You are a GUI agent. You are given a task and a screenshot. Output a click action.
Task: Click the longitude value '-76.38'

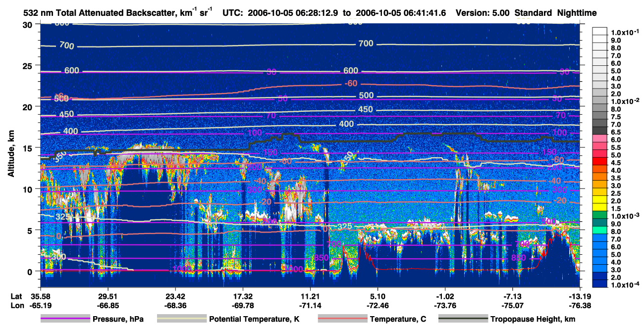[x=579, y=305]
